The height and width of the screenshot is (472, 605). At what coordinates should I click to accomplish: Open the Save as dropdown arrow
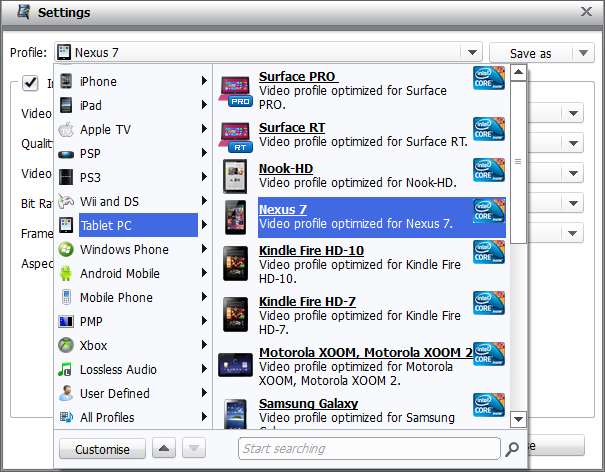[583, 52]
